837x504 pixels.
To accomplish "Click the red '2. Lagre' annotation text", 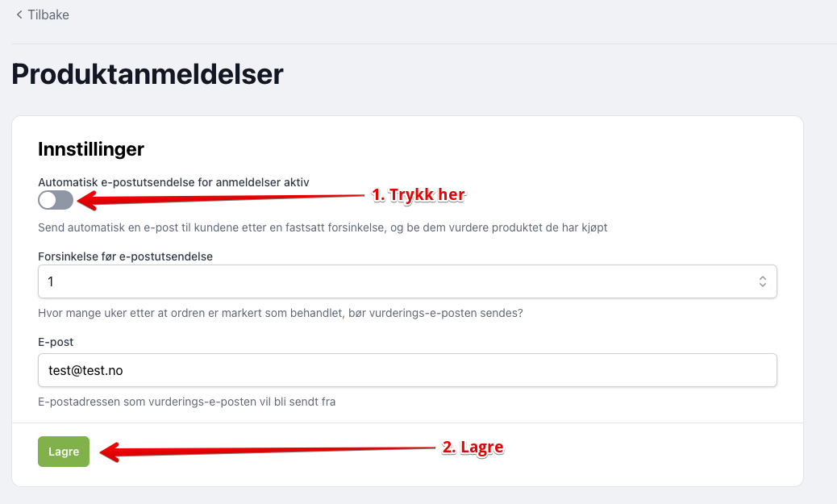I will (x=473, y=448).
